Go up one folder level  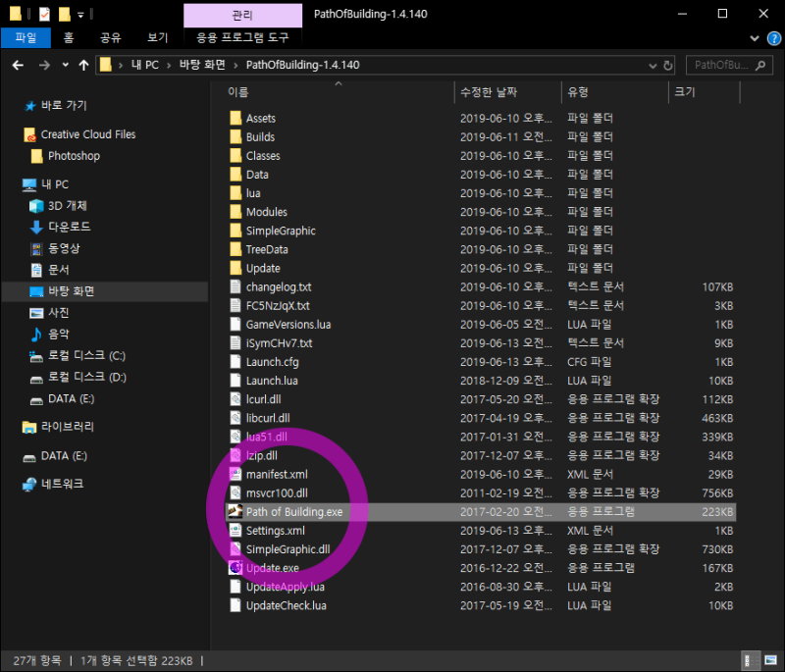[x=83, y=65]
